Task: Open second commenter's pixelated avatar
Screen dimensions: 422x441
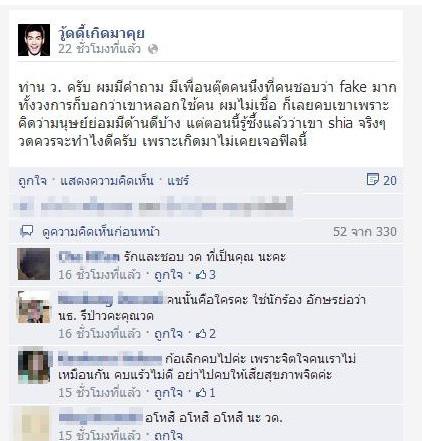Action: click(x=34, y=307)
